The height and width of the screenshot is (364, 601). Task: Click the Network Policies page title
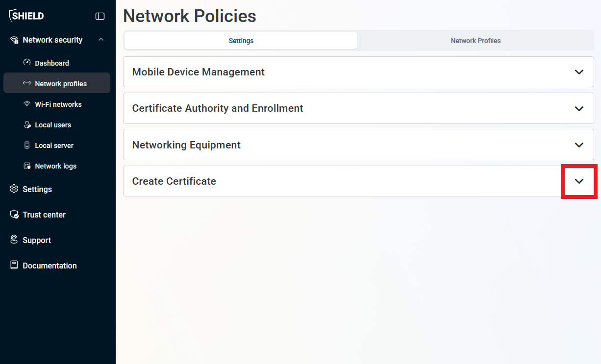point(190,16)
